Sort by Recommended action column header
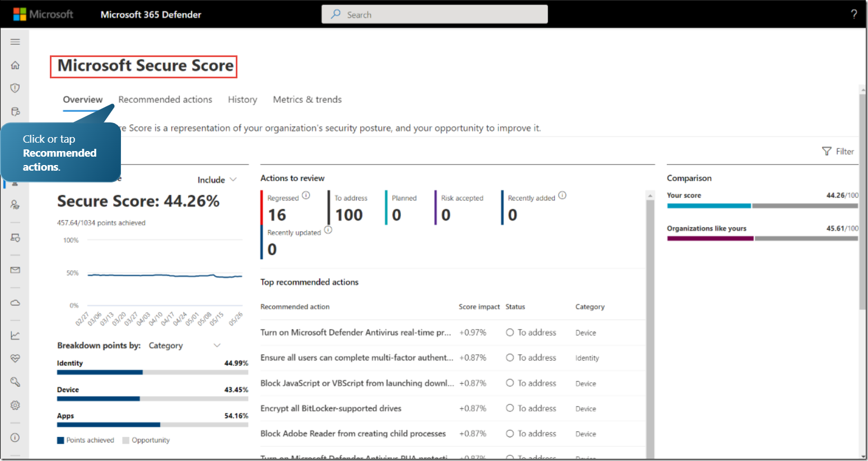Viewport: 868px width, 461px height. point(295,307)
